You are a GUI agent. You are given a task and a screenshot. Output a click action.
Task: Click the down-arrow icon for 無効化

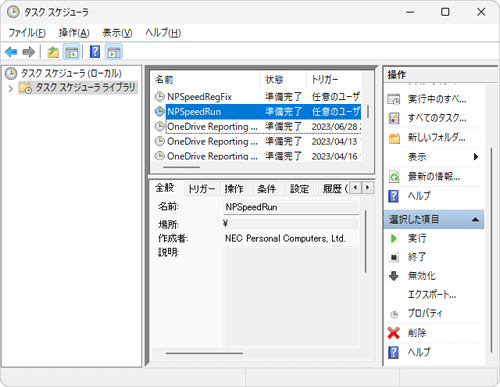pyautogui.click(x=394, y=276)
